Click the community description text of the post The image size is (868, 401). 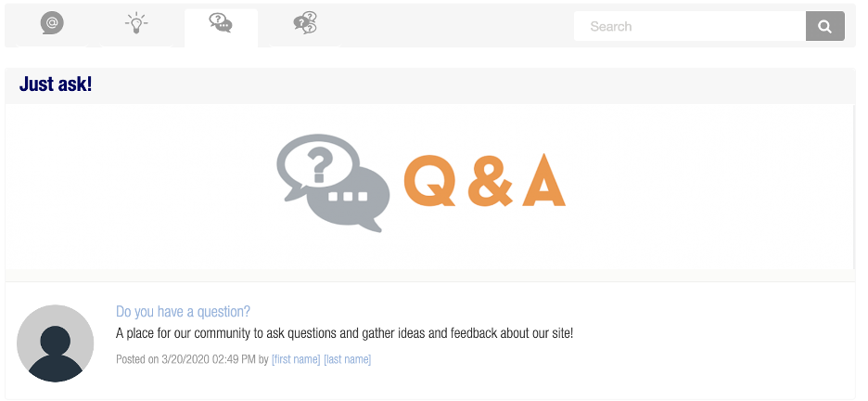[344, 334]
